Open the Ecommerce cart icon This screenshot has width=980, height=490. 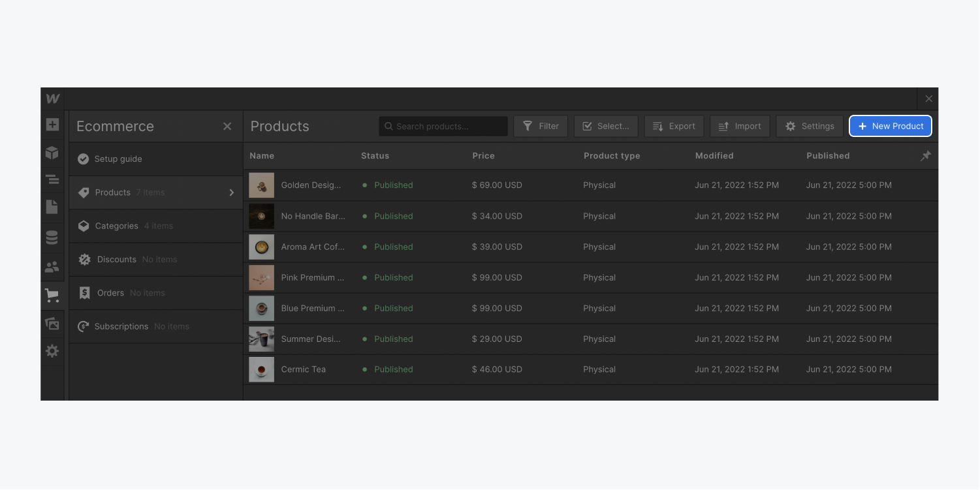[52, 296]
